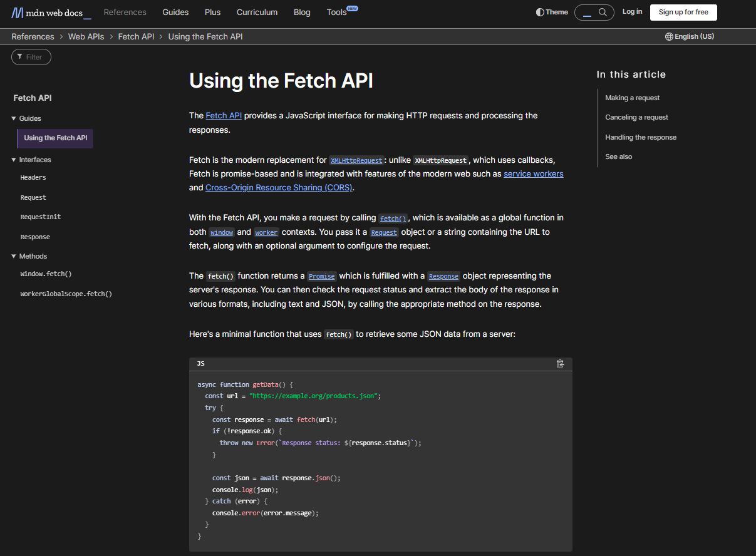This screenshot has height=556, width=756.
Task: Collapse the Guides sidebar section
Action: 27,118
